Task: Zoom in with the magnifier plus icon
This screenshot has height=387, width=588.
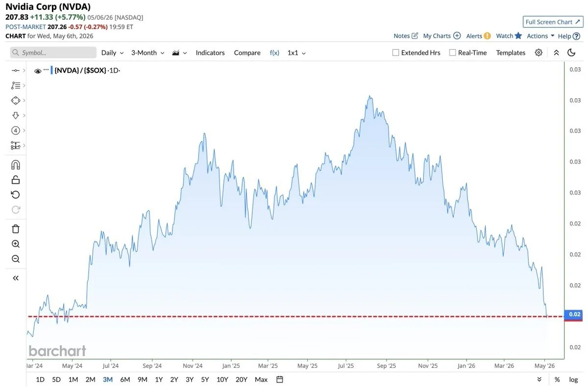Action: tap(15, 244)
